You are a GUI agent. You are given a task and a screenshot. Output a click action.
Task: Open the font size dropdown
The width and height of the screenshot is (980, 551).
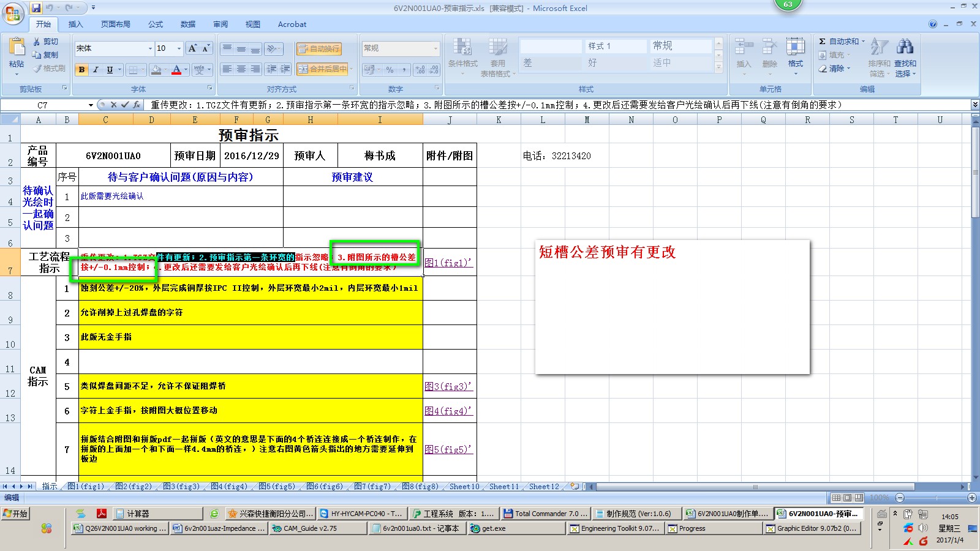(179, 48)
